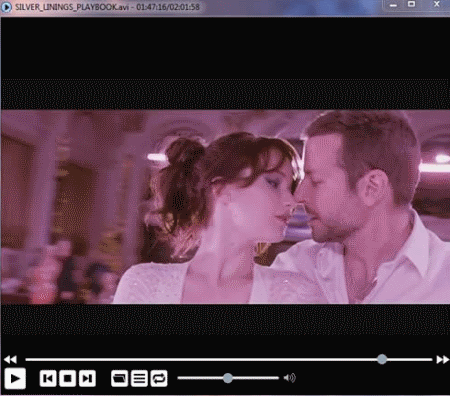Click the seek bar handle

(382, 359)
